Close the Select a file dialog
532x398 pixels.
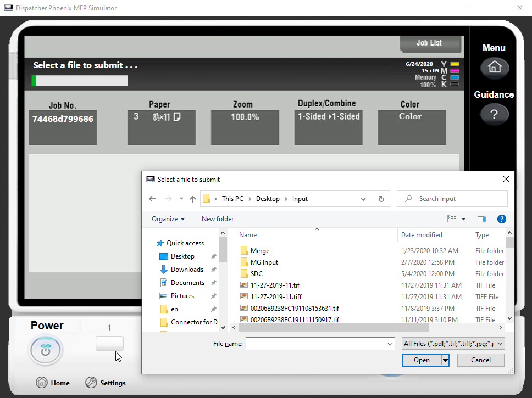[506, 179]
